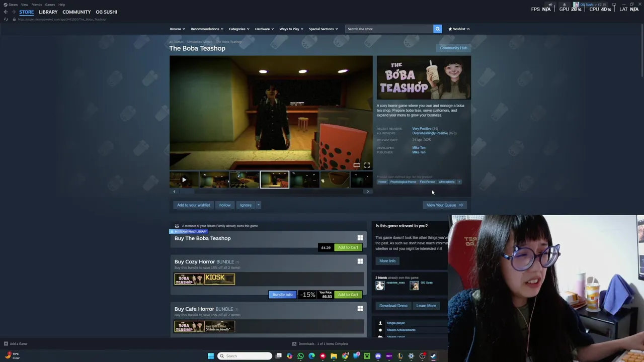The height and width of the screenshot is (362, 644).
Task: Open the STORE tab
Action: pyautogui.click(x=27, y=12)
